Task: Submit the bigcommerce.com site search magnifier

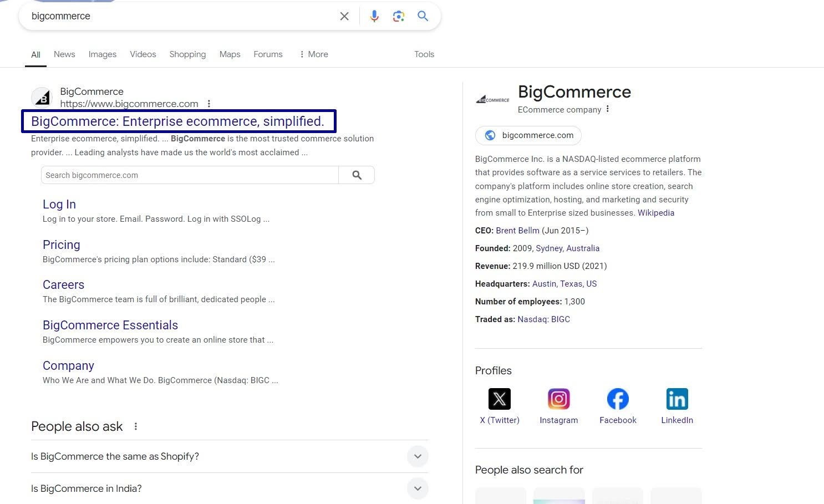Action: pyautogui.click(x=357, y=175)
